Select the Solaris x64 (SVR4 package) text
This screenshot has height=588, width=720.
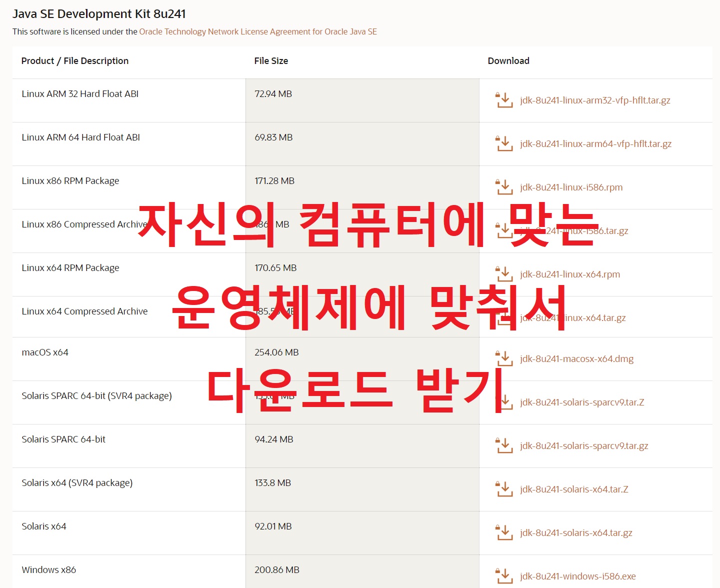(x=77, y=482)
